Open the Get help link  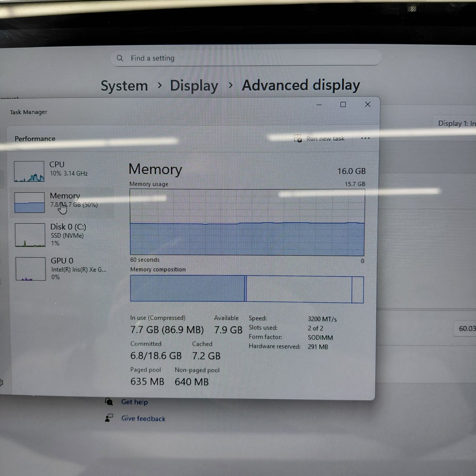click(x=134, y=402)
